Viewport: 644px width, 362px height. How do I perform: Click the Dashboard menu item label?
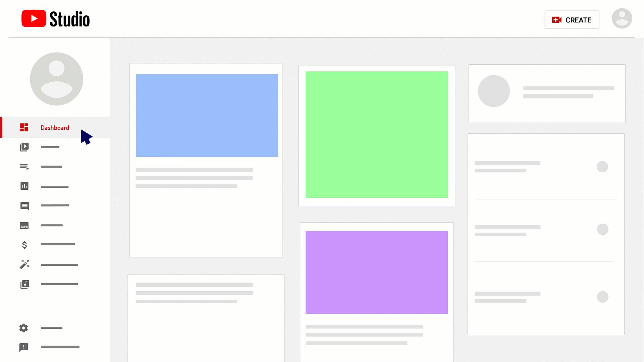[x=55, y=127]
